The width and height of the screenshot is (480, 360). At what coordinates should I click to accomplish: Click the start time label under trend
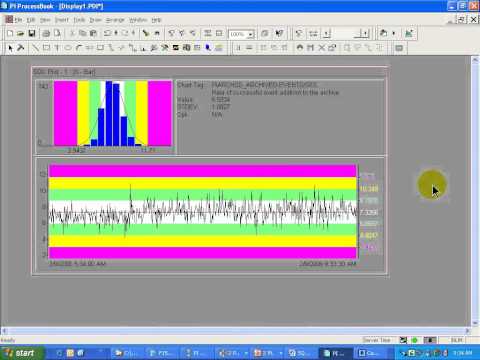click(77, 264)
